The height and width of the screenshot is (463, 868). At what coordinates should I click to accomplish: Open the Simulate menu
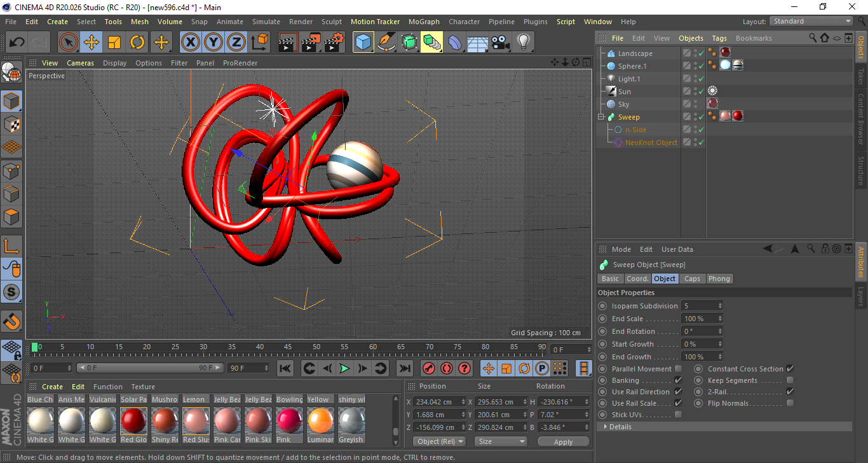point(266,22)
